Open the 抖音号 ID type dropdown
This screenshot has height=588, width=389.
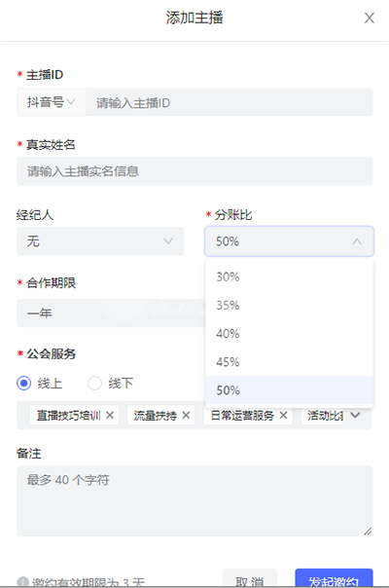(x=52, y=102)
